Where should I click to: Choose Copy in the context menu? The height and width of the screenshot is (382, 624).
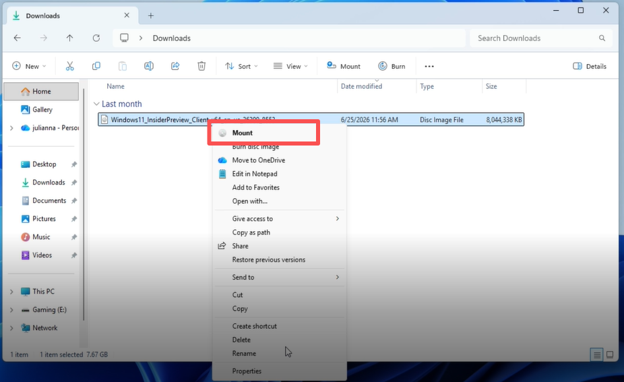point(279,308)
